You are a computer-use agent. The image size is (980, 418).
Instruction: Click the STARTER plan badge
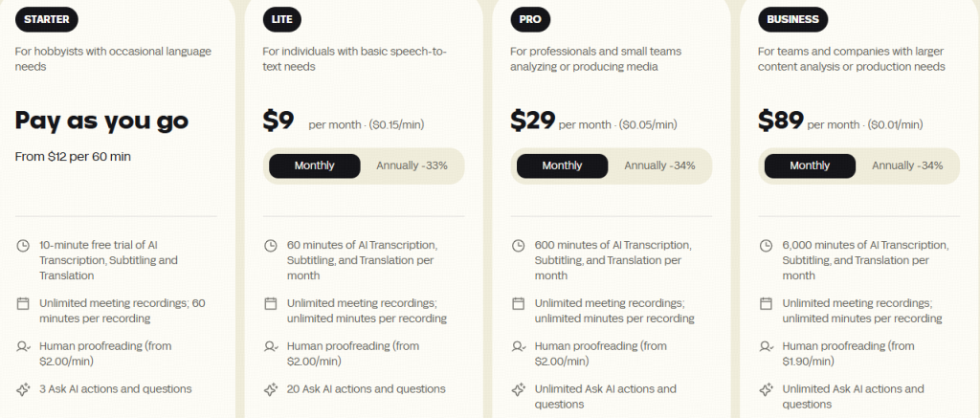click(x=47, y=19)
